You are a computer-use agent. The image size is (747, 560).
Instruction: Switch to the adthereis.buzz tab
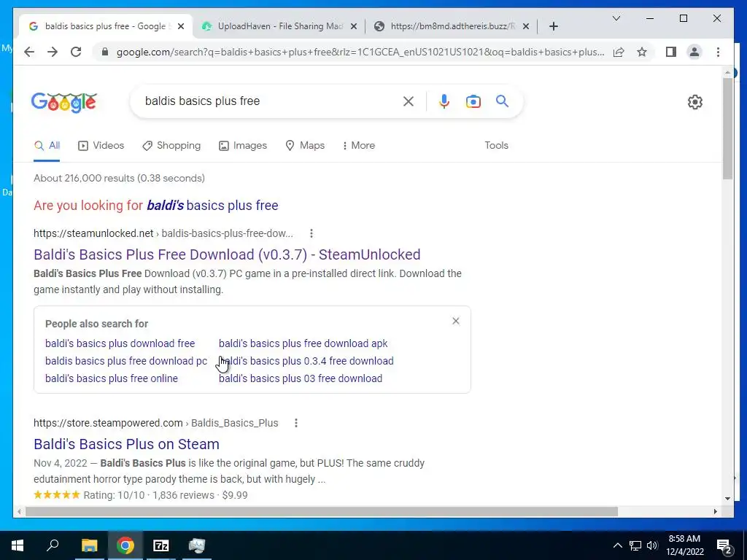(x=452, y=27)
